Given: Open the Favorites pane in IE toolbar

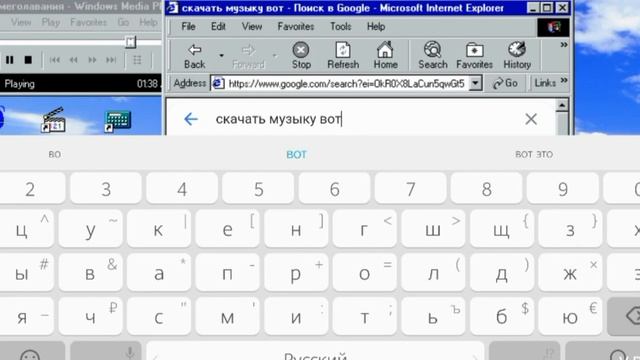Looking at the screenshot, I should click(474, 56).
